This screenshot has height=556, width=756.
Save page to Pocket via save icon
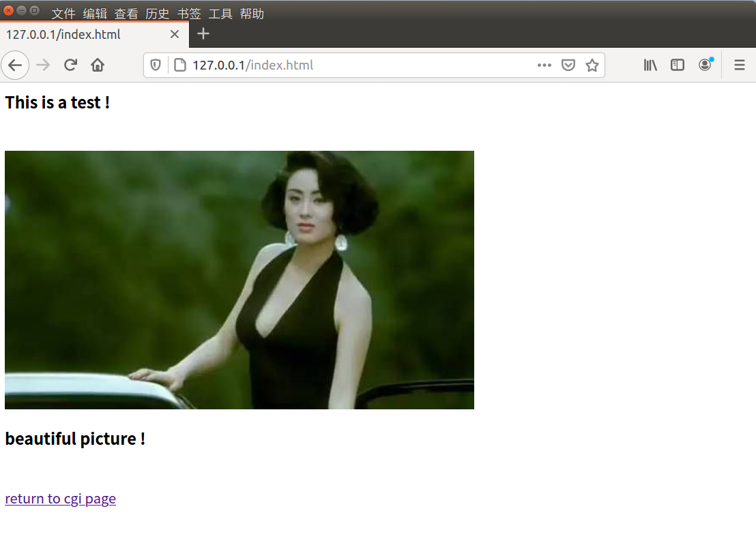coord(568,65)
